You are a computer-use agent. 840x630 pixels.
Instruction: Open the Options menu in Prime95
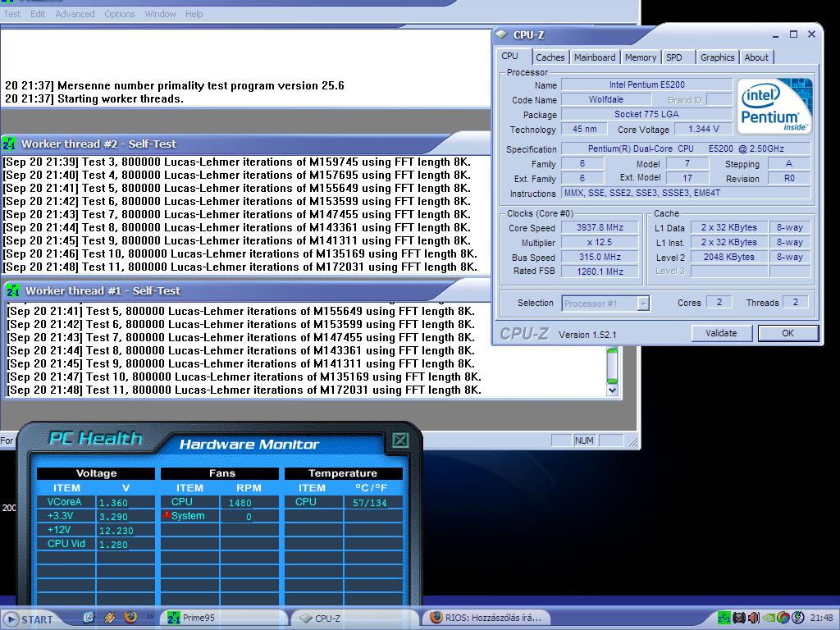point(120,14)
